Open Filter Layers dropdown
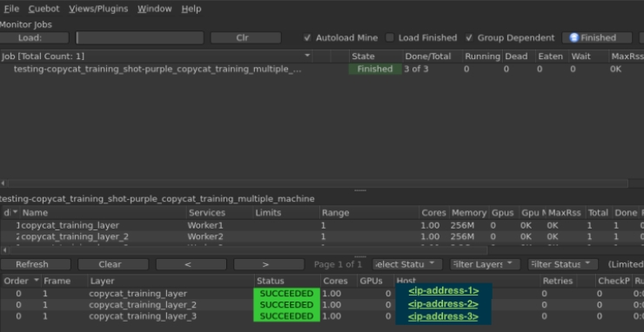This screenshot has height=332, width=644. pyautogui.click(x=485, y=264)
